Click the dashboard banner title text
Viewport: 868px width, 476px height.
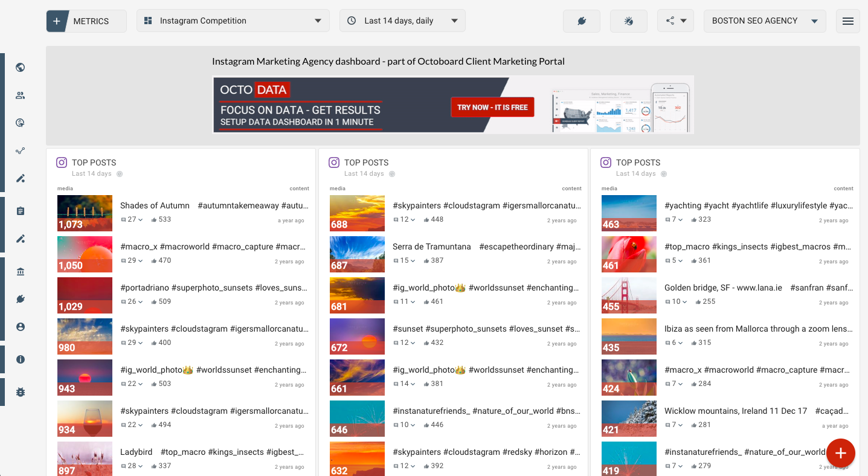[x=388, y=62]
